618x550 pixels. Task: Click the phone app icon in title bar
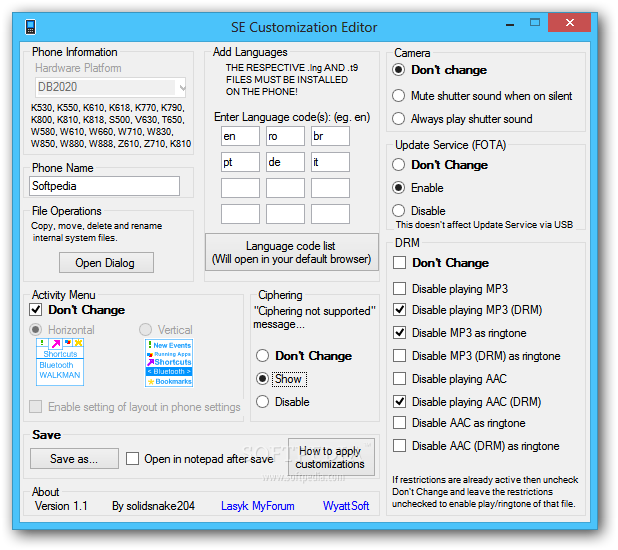30,27
